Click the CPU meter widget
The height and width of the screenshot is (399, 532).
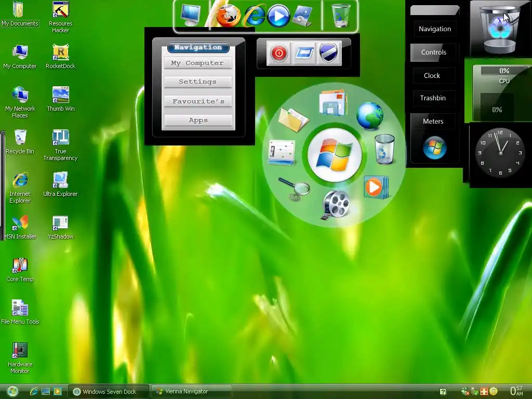501,92
